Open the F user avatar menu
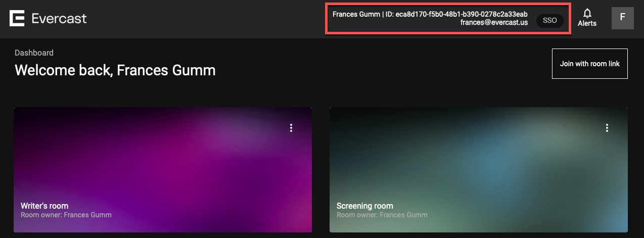 click(623, 18)
